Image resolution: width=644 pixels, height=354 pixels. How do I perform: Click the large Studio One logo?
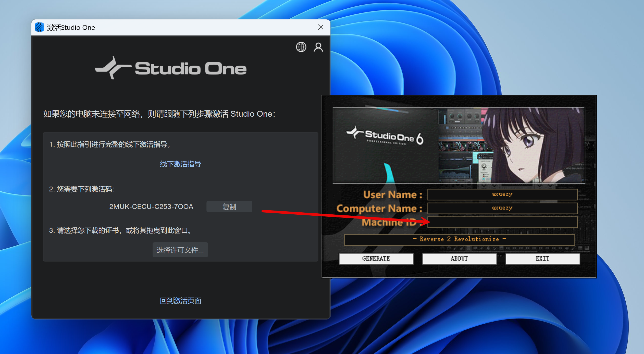coord(170,68)
